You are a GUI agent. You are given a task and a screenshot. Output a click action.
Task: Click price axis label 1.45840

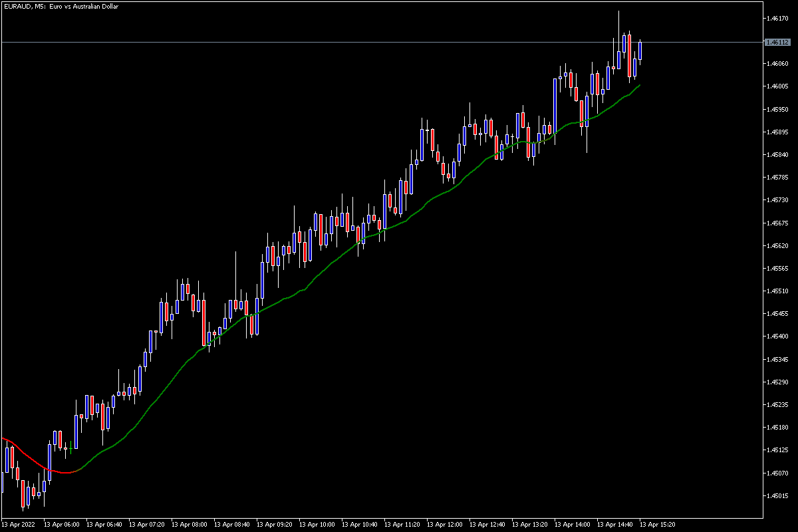(777, 154)
